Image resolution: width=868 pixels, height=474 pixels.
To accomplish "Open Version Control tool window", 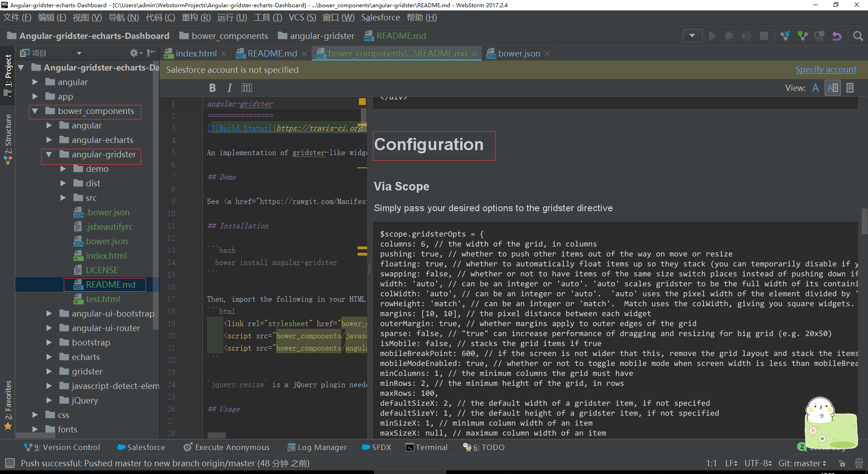I will (62, 447).
